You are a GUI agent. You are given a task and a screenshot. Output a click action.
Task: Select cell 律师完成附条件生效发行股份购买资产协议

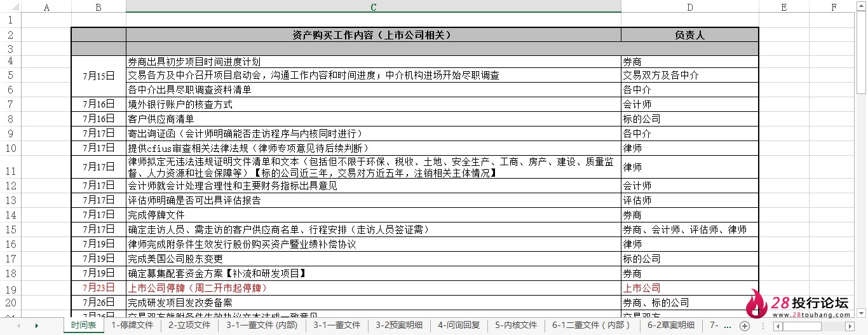pyautogui.click(x=374, y=243)
